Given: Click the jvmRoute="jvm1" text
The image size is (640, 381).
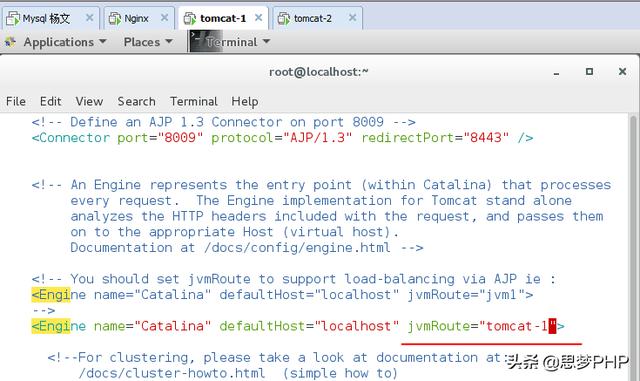Looking at the screenshot, I should coord(467,294).
